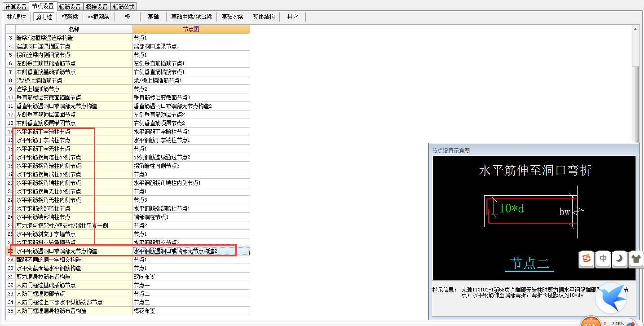Select the 剪力墙 component tab

pyautogui.click(x=44, y=17)
